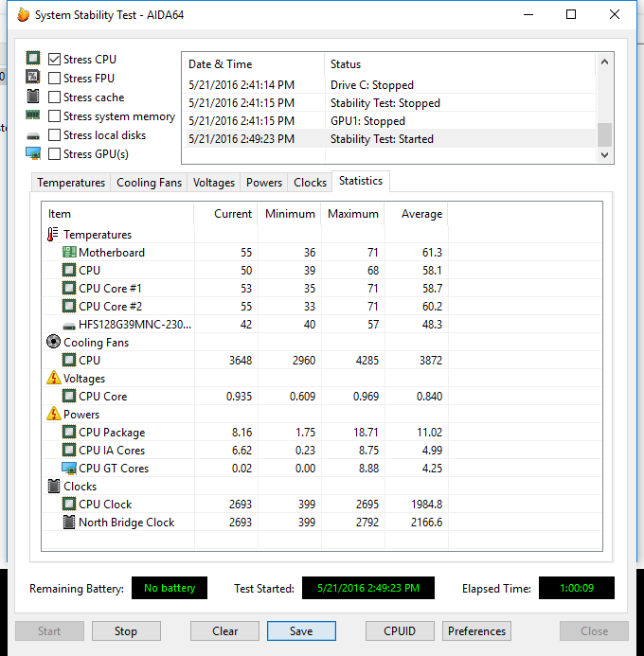Click the chip icon of CPU Core voltage row
The height and width of the screenshot is (656, 644).
point(69,397)
